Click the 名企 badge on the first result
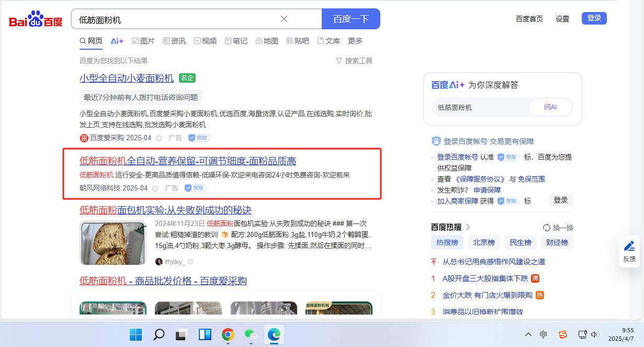The width and height of the screenshot is (644, 347). [187, 78]
